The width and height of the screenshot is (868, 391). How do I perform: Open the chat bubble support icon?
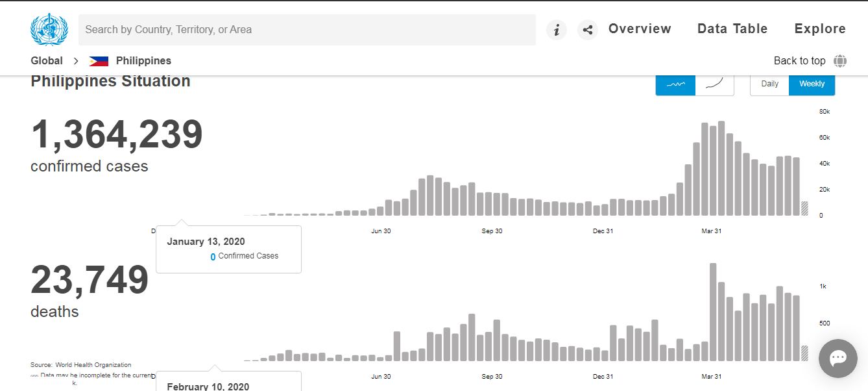click(x=838, y=358)
